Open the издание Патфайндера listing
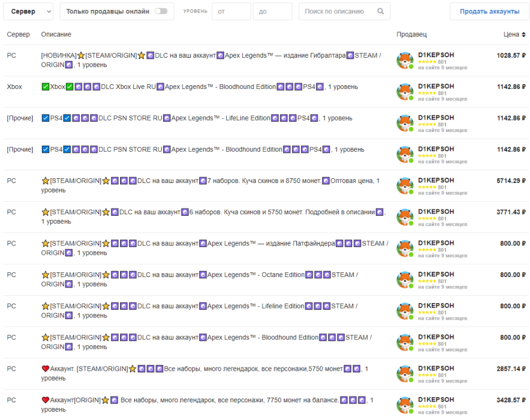This screenshot has width=530, height=420. (x=215, y=248)
